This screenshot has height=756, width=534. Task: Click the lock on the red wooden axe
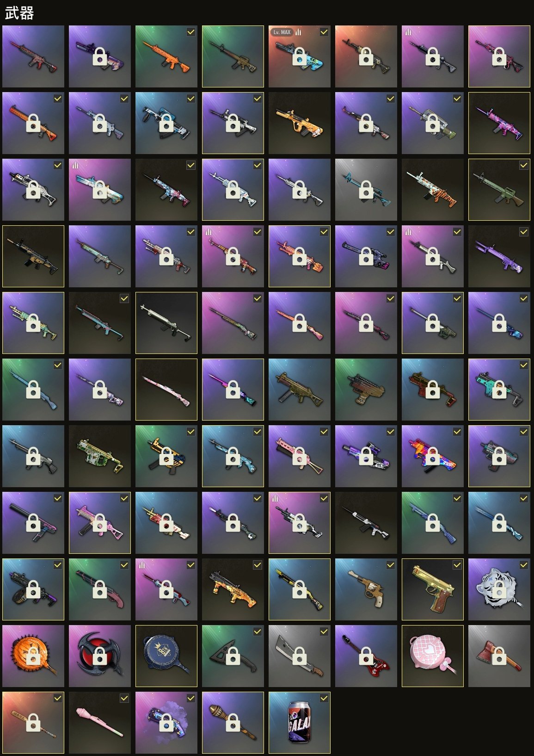tap(499, 656)
